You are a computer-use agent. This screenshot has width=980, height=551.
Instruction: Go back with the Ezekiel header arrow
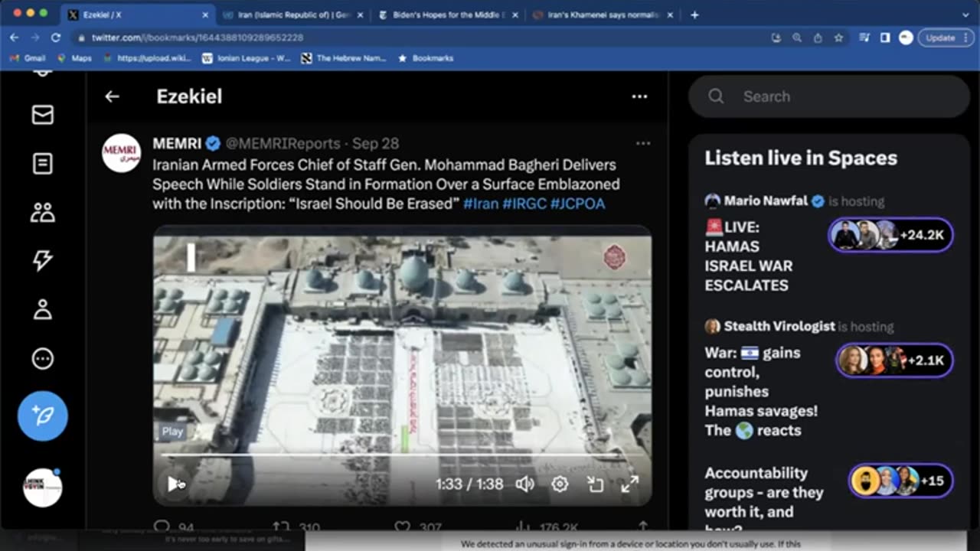click(x=113, y=96)
